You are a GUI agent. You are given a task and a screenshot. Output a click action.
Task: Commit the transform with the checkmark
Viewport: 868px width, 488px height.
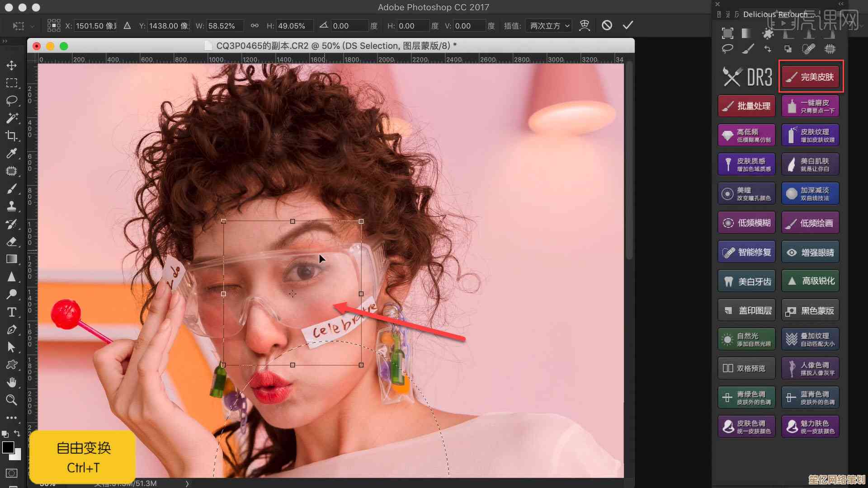(x=627, y=25)
